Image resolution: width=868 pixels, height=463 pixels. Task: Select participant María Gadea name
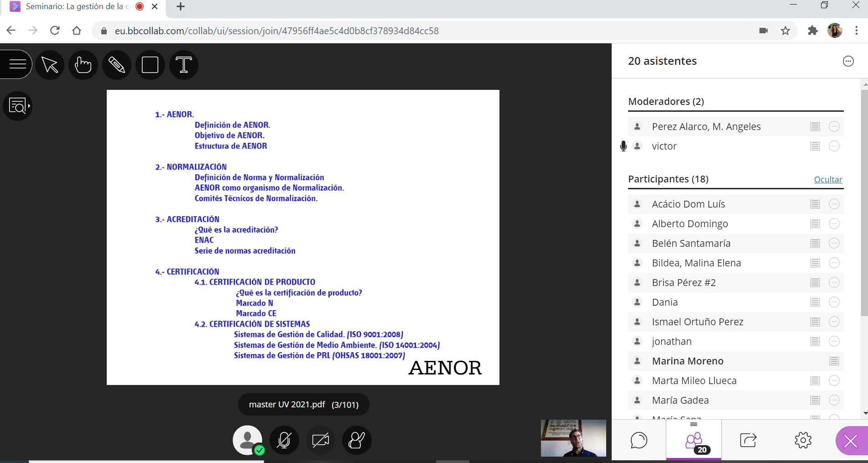tap(680, 400)
